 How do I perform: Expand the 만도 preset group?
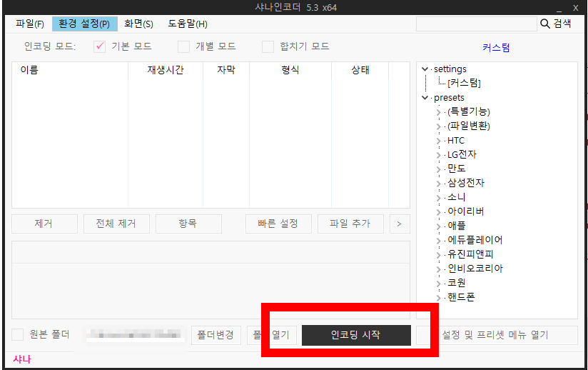438,169
